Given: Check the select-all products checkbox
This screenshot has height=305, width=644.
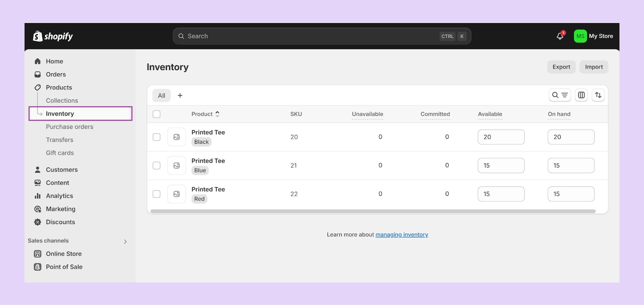Looking at the screenshot, I should click(x=156, y=114).
